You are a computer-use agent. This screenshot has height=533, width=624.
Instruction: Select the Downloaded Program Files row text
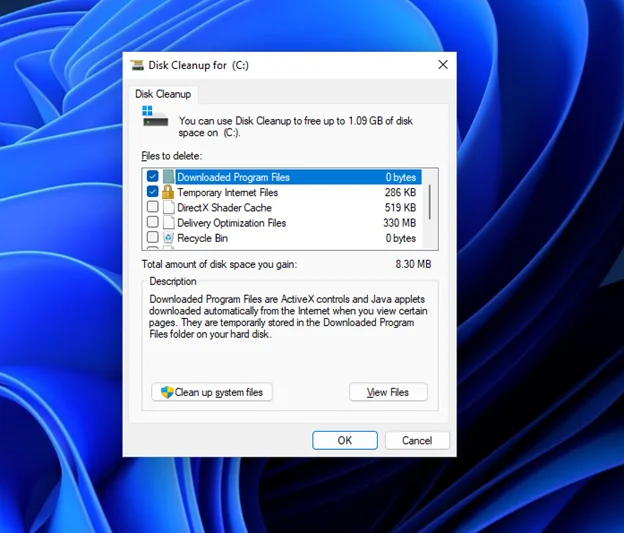pyautogui.click(x=234, y=177)
